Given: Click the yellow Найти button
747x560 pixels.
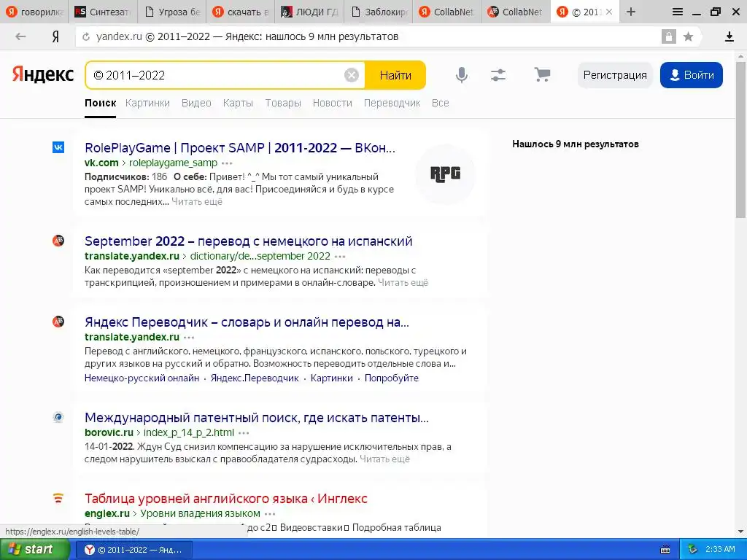Looking at the screenshot, I should 395,75.
